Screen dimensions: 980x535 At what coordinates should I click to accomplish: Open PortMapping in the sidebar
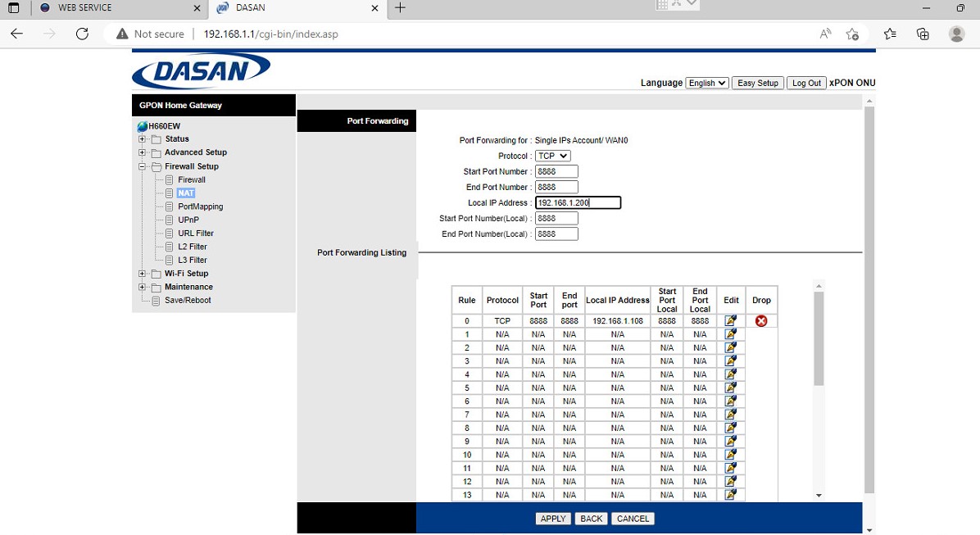[x=200, y=206]
